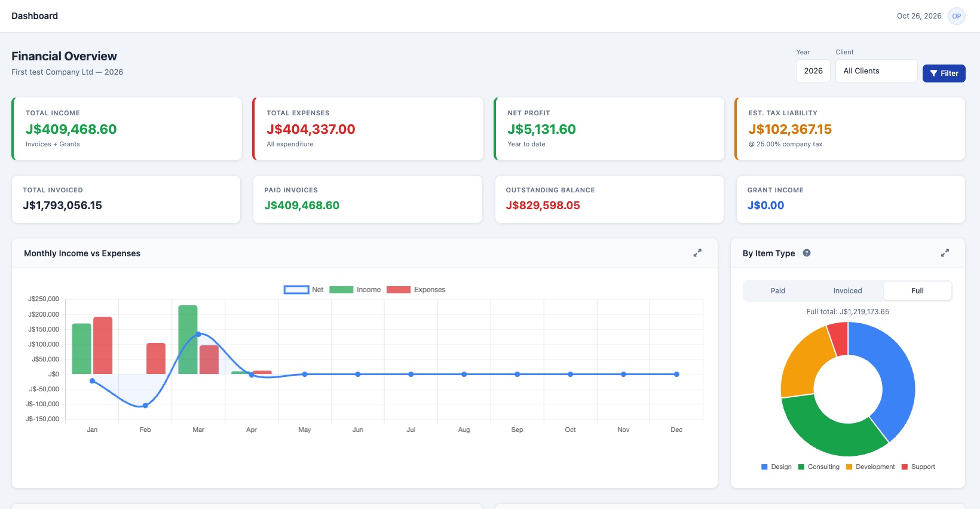Screen dimensions: 980x509
Task: Click the help icon beside By Item Type
Action: tap(807, 253)
